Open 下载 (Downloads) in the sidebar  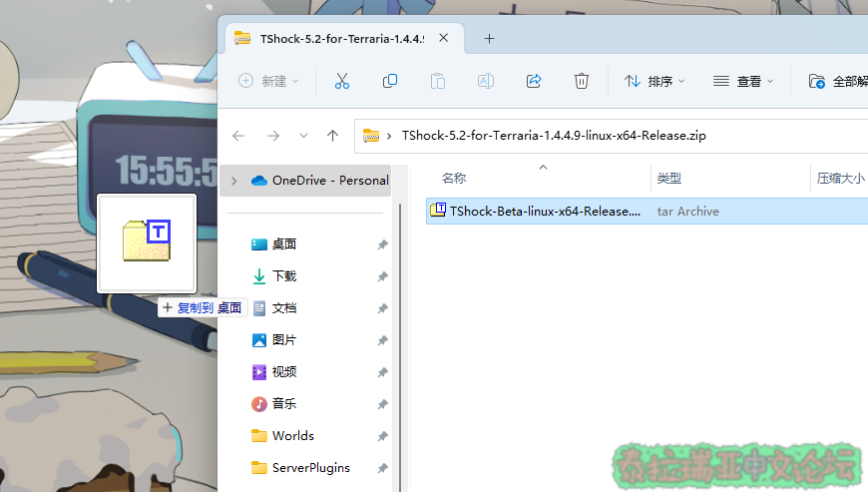pyautogui.click(x=284, y=276)
